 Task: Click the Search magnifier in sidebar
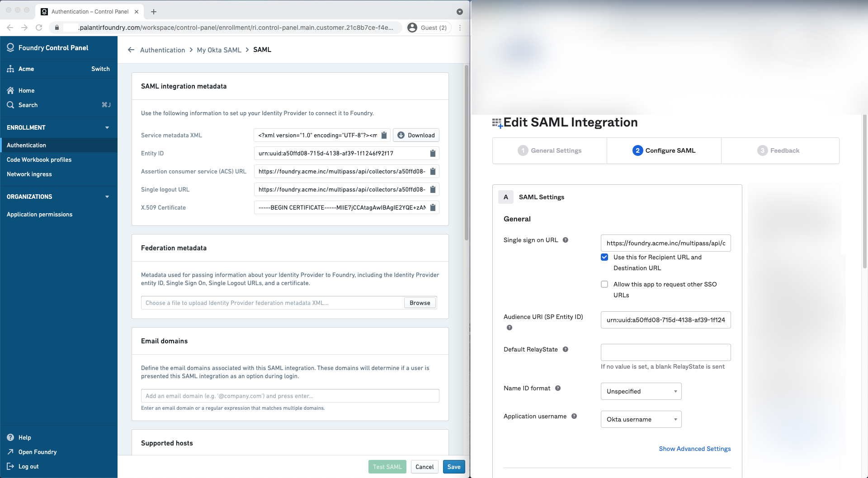coord(10,105)
